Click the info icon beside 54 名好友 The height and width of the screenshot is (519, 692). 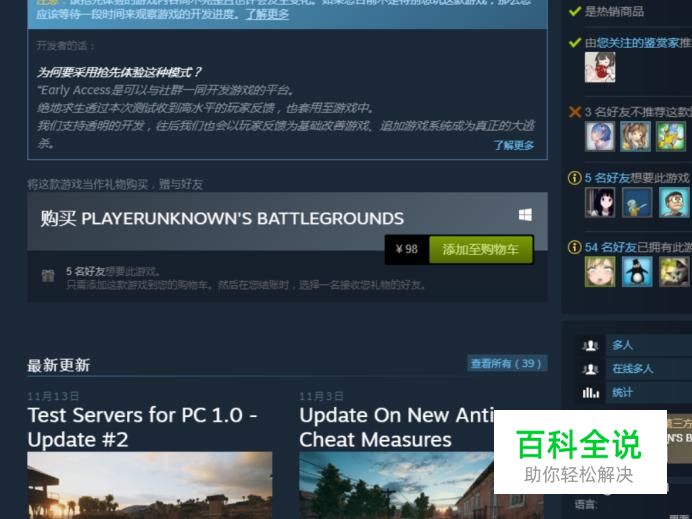point(574,247)
